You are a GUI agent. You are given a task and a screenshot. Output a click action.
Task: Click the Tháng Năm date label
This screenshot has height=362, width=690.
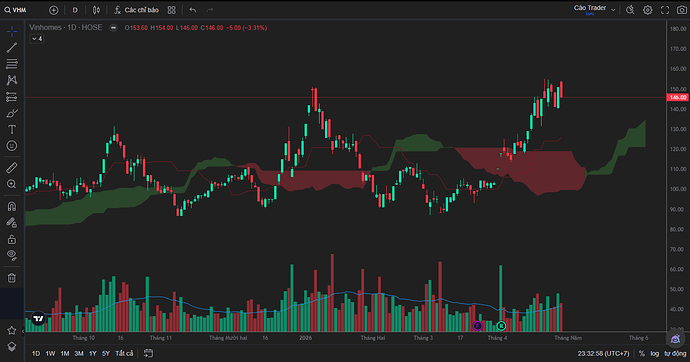point(568,338)
